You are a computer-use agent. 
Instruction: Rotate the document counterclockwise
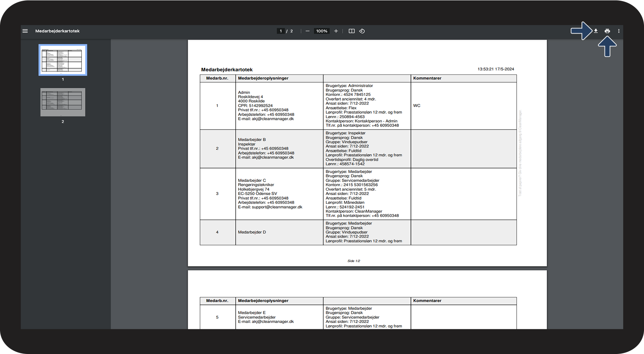(362, 31)
